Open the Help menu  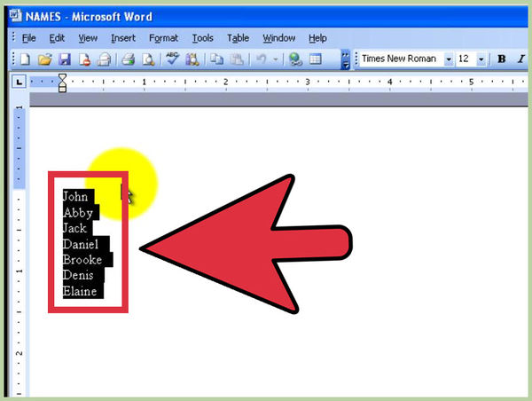317,38
